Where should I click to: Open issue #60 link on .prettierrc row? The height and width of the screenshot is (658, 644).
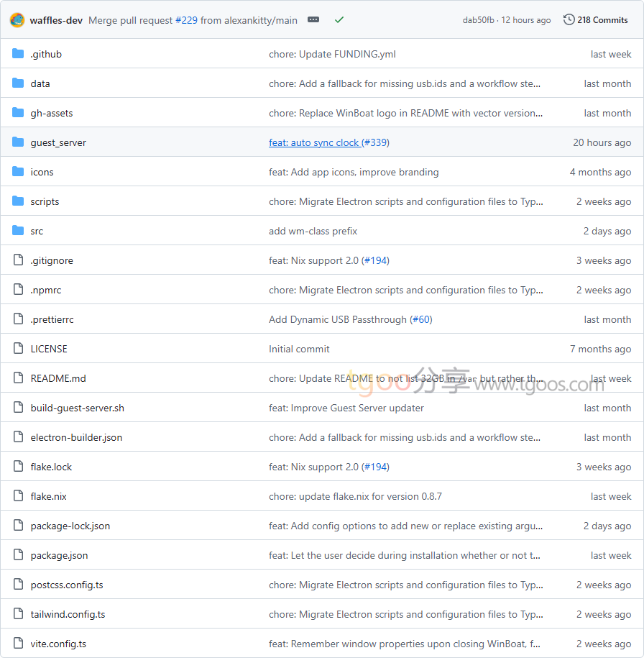421,319
